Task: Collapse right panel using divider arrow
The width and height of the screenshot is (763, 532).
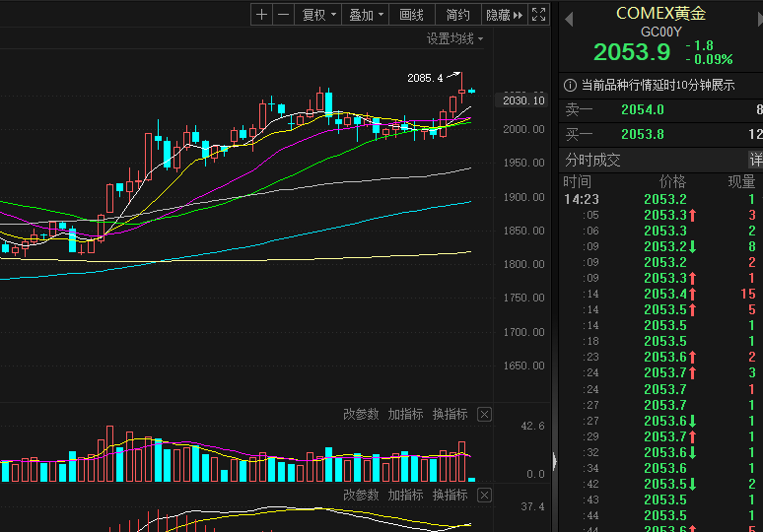Action: coord(554,460)
